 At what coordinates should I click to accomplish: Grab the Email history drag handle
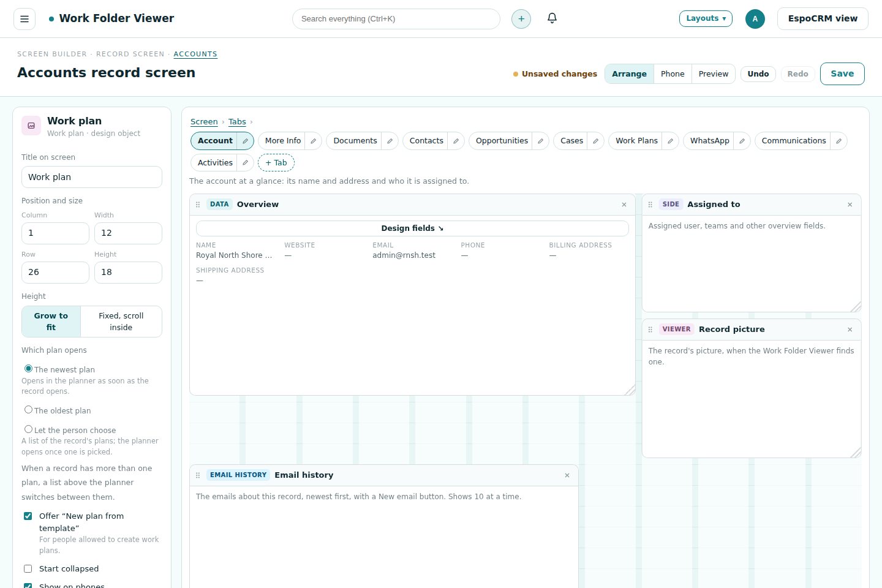click(198, 475)
